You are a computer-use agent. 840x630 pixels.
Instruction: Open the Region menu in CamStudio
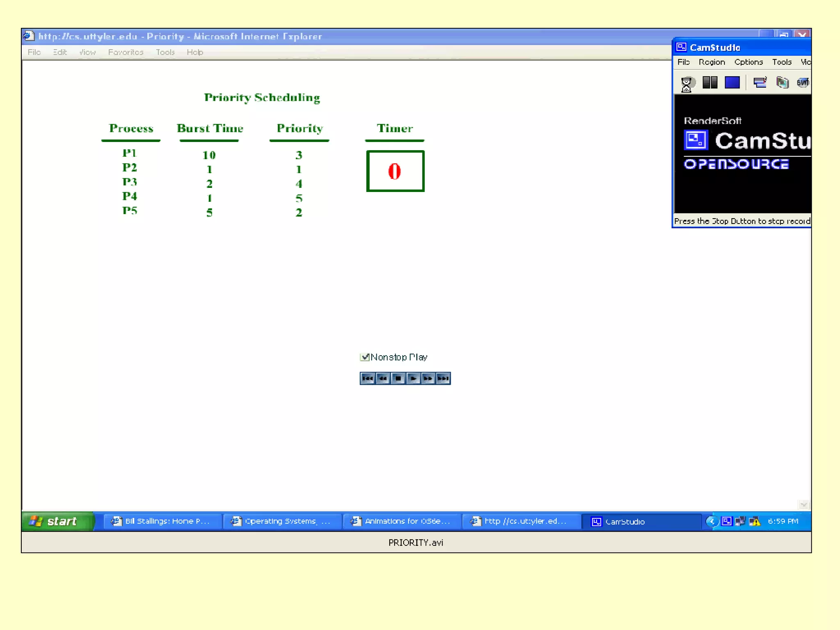[712, 62]
